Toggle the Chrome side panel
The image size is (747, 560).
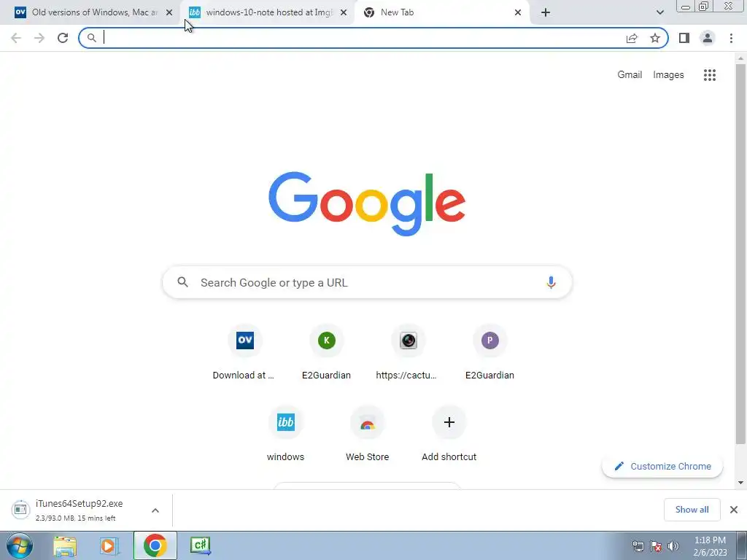[684, 38]
